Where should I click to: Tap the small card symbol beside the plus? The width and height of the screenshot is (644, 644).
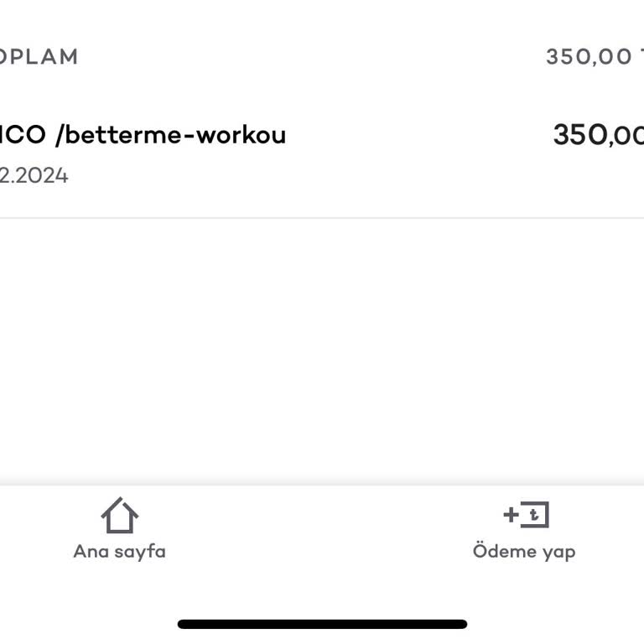[534, 514]
